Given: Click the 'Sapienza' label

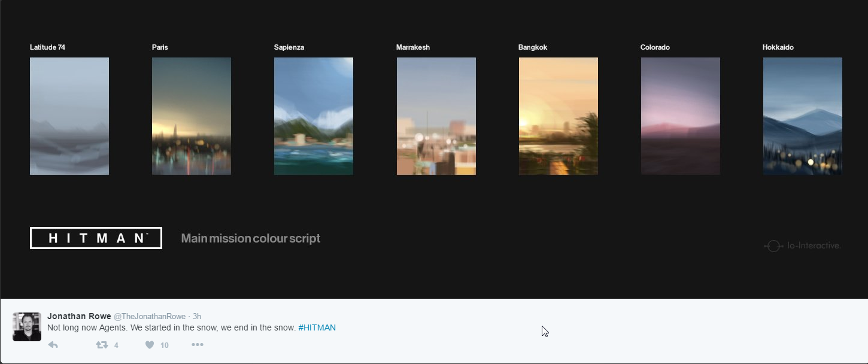Looking at the screenshot, I should (x=289, y=47).
